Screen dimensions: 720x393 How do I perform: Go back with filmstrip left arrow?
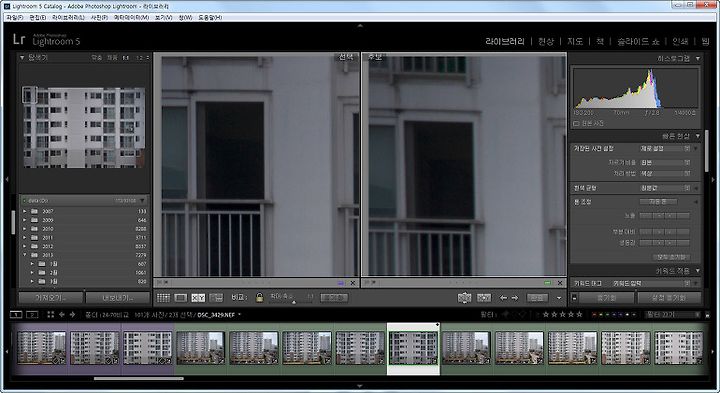tap(62, 314)
